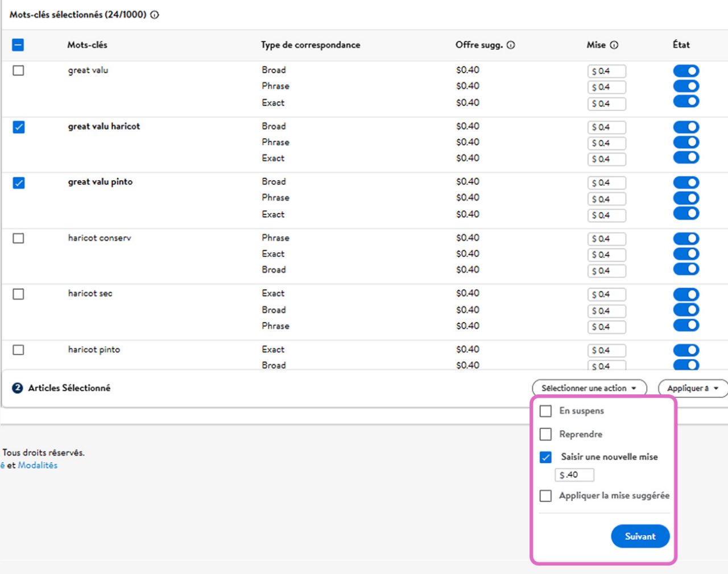Check Appliquer la mise suggérée option
The width and height of the screenshot is (728, 574).
pyautogui.click(x=545, y=496)
